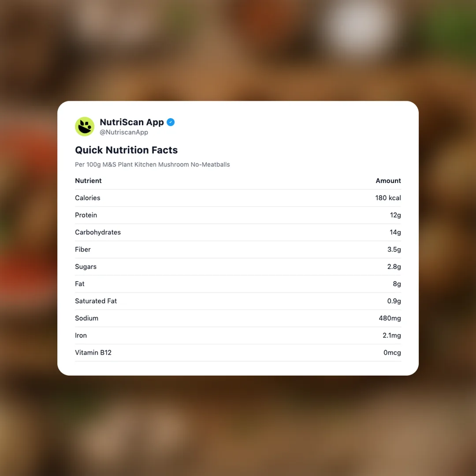Select the Calories row label
476x476 pixels.
click(87, 198)
